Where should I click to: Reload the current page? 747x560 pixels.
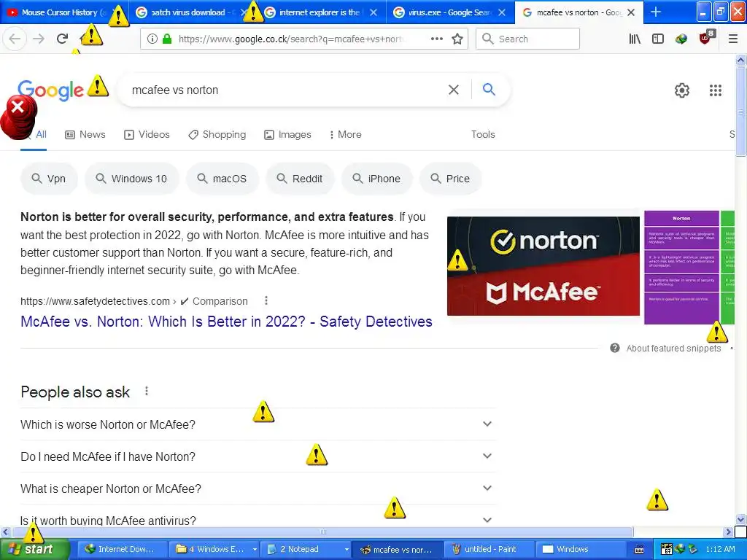click(63, 39)
